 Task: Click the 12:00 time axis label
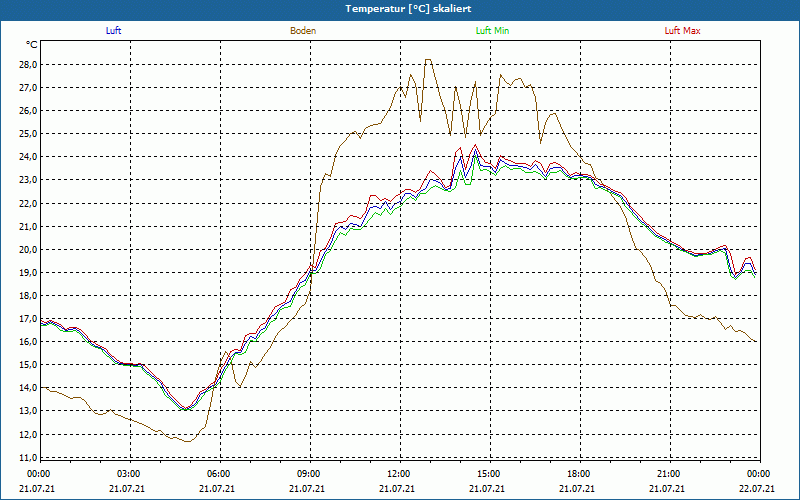click(x=399, y=474)
